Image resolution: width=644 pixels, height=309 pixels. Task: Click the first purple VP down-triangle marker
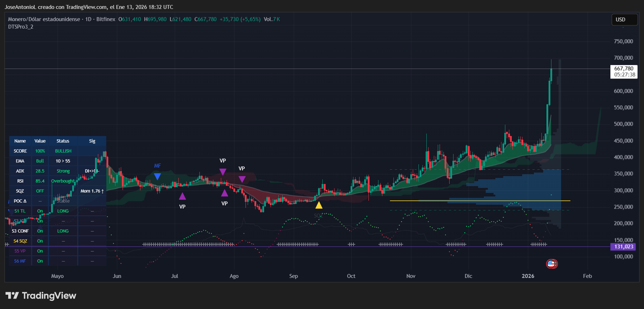coord(223,172)
